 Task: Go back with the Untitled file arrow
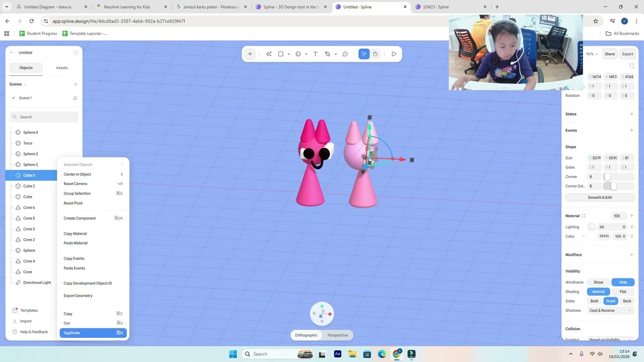click(x=12, y=52)
